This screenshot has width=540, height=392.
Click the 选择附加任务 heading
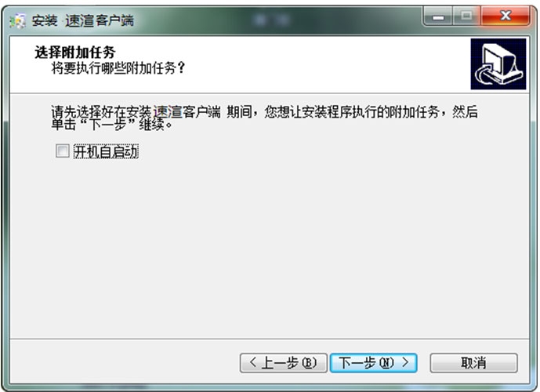74,53
